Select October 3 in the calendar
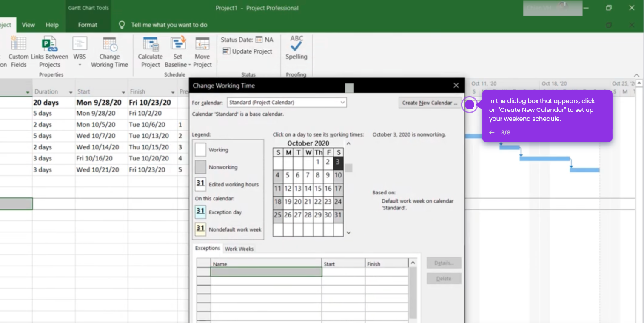 point(338,162)
